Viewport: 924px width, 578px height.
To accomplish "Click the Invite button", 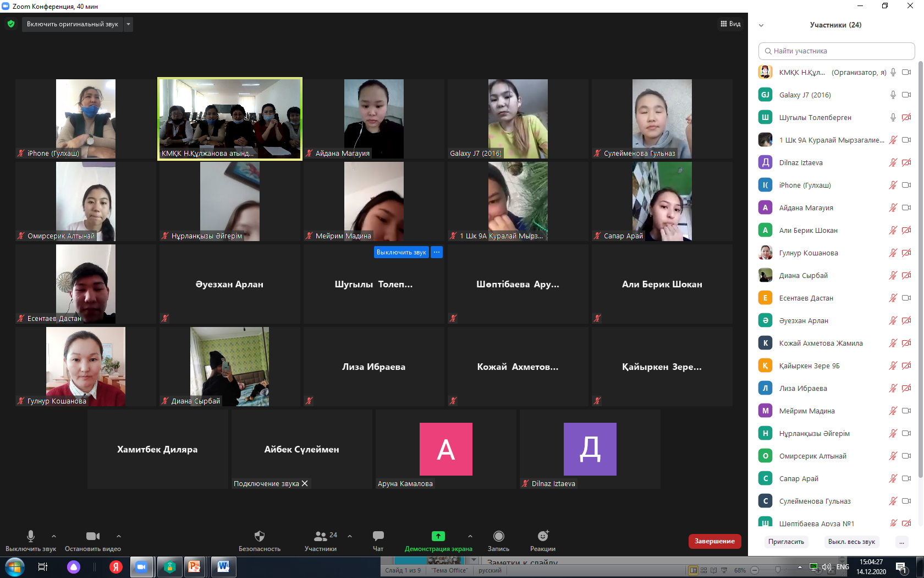I will point(786,542).
